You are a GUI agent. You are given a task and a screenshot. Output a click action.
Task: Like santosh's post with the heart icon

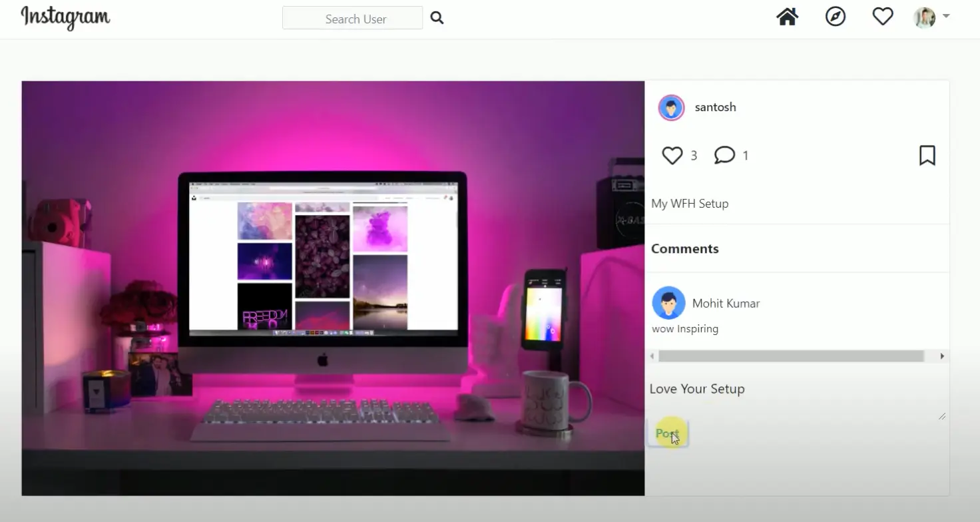click(672, 154)
